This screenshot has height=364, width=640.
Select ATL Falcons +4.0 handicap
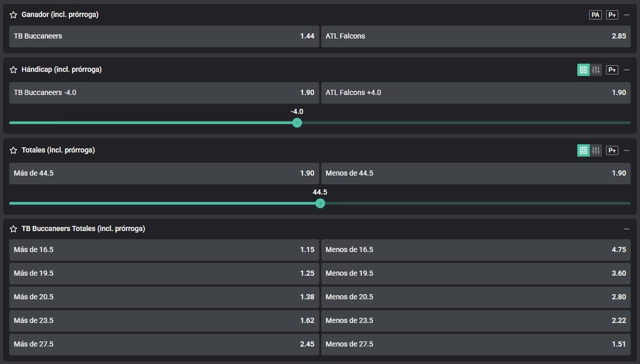(x=476, y=93)
